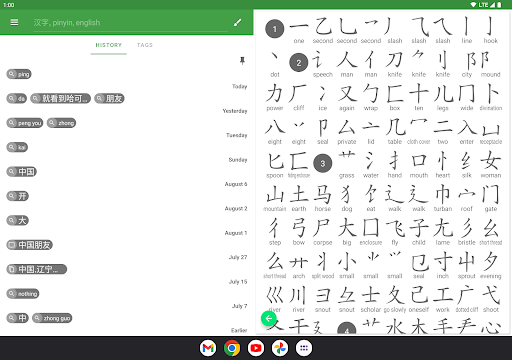512x360 pixels.
Task: Click the pin icon above Today
Action: coord(242,60)
